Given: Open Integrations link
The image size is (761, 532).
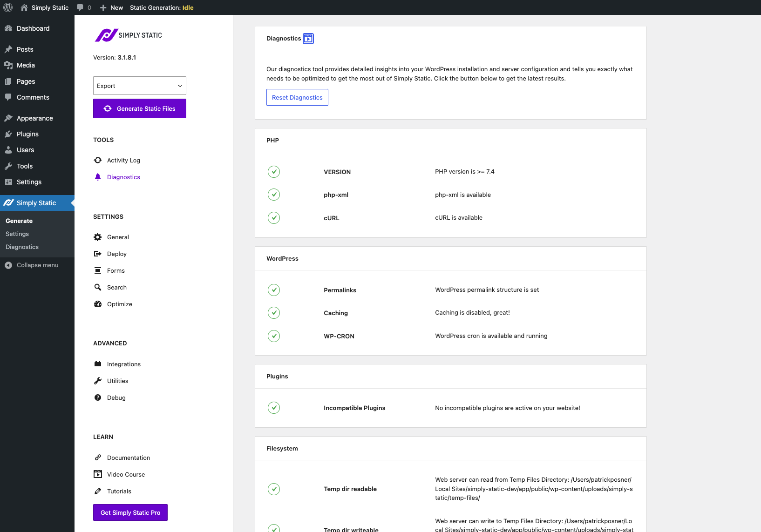Looking at the screenshot, I should click(124, 364).
